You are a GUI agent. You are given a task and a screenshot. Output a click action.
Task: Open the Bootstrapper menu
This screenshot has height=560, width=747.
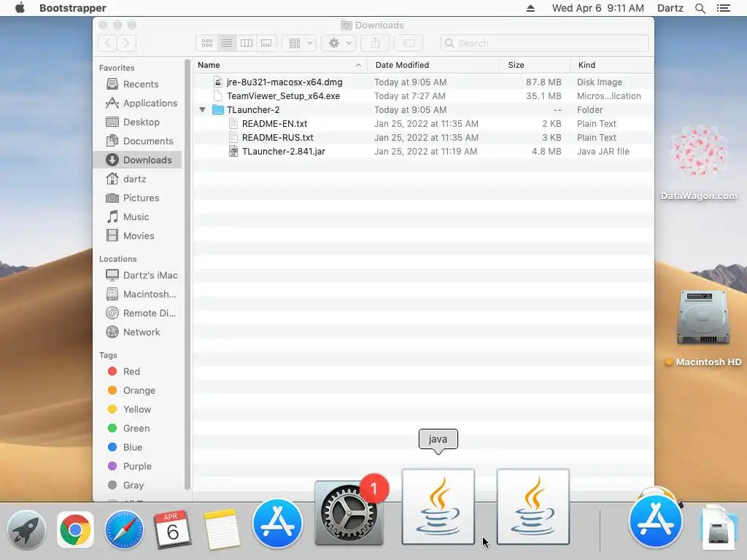(72, 8)
